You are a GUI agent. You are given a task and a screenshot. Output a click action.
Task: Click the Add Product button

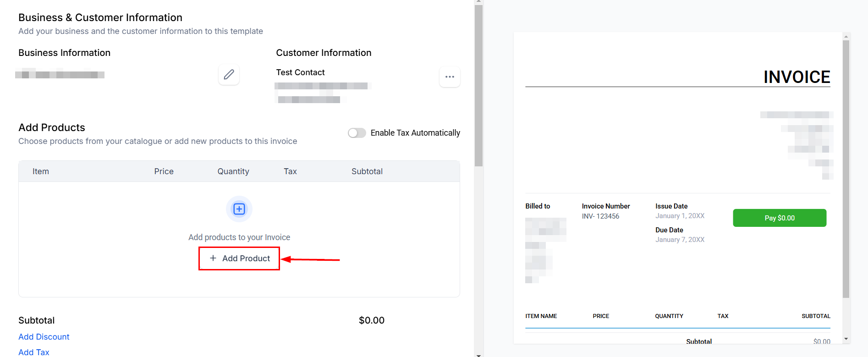coord(239,258)
